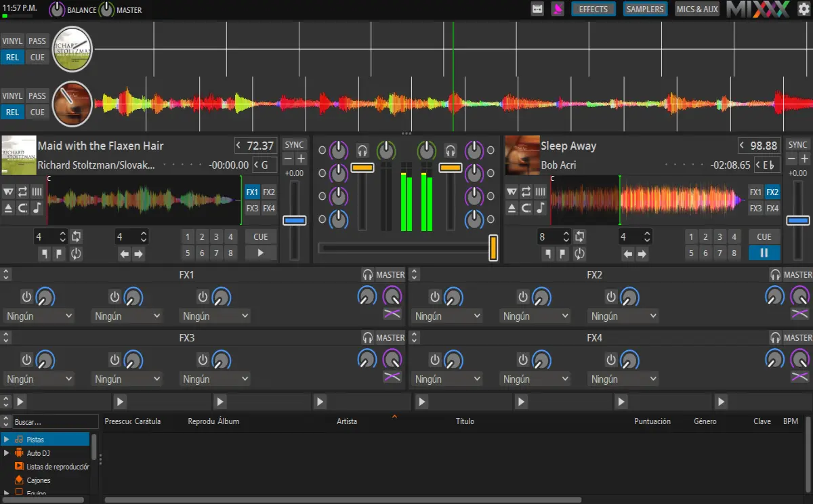The image size is (813, 504).
Task: Click MASTER button on FX3 unit
Action: [x=390, y=338]
